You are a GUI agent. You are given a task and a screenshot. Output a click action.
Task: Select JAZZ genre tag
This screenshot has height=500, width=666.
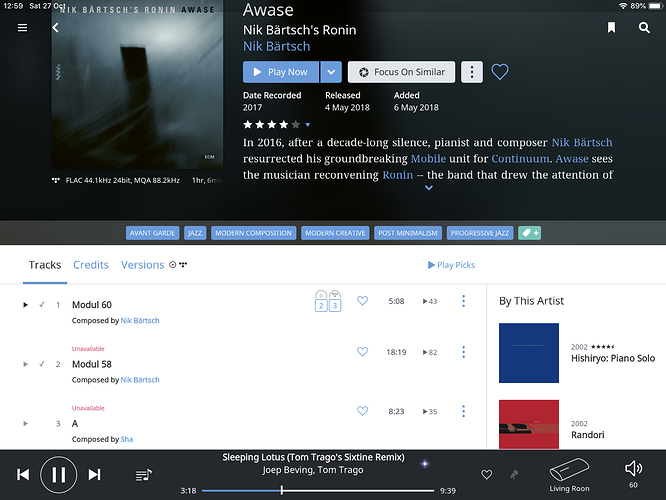pyautogui.click(x=195, y=233)
